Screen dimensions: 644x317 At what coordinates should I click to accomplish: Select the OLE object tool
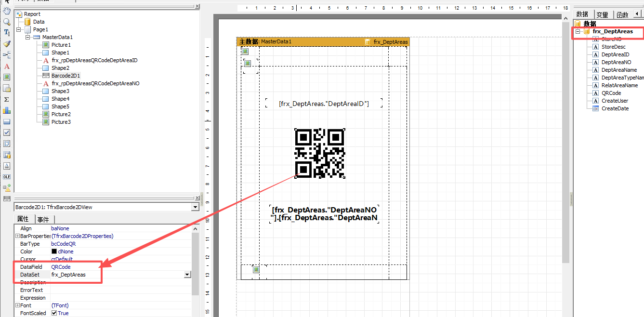(7, 177)
